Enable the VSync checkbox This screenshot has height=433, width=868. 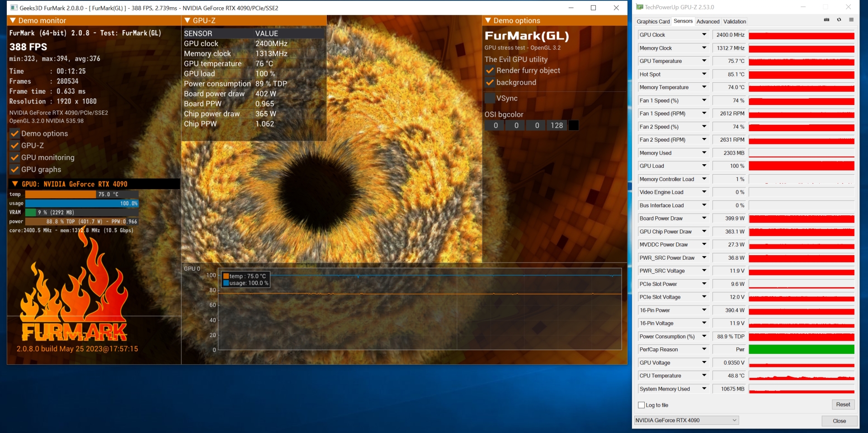click(490, 98)
